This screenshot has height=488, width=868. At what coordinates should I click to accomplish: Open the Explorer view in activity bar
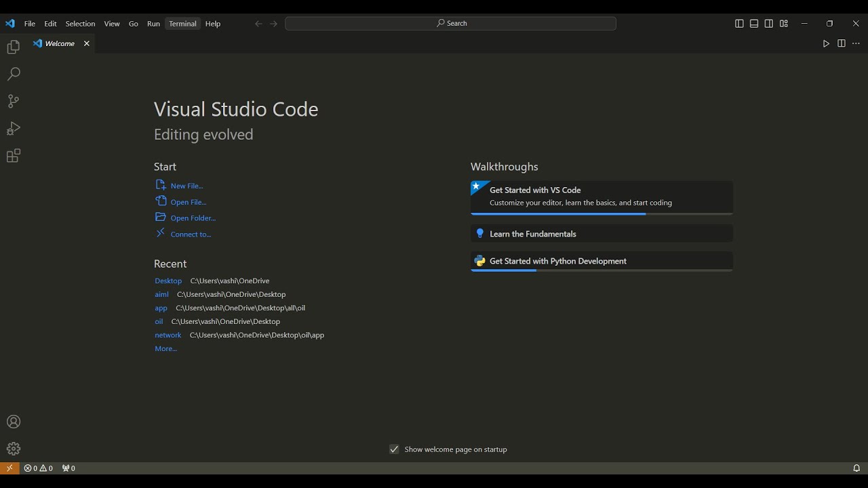click(x=14, y=47)
